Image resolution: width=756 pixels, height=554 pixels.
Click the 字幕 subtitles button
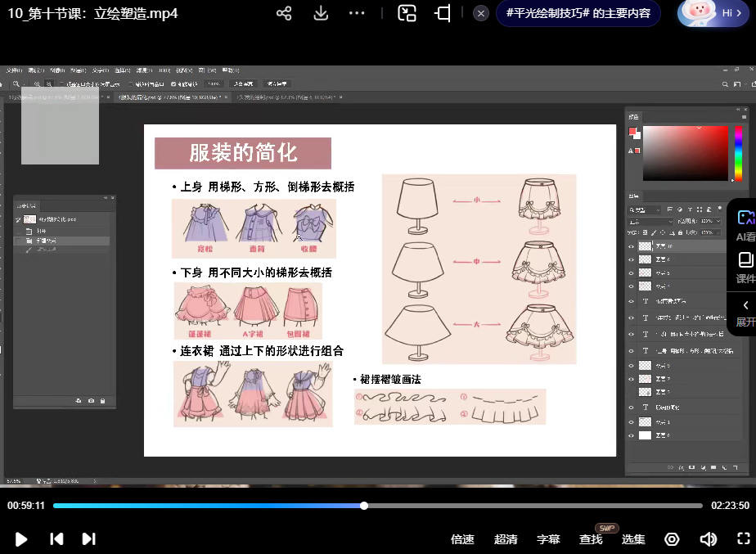tap(548, 539)
